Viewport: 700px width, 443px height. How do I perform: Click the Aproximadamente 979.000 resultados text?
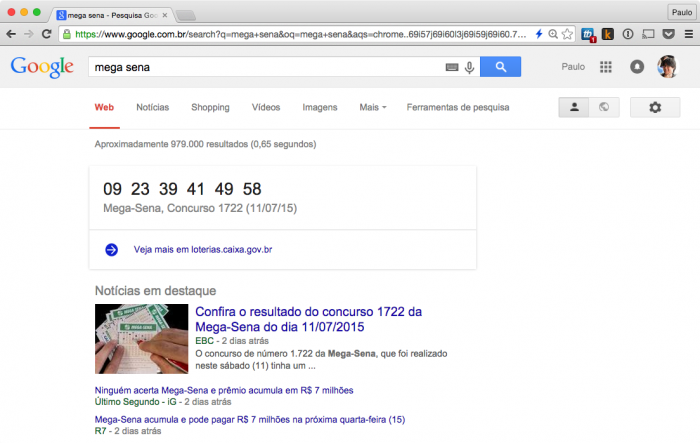[x=205, y=144]
